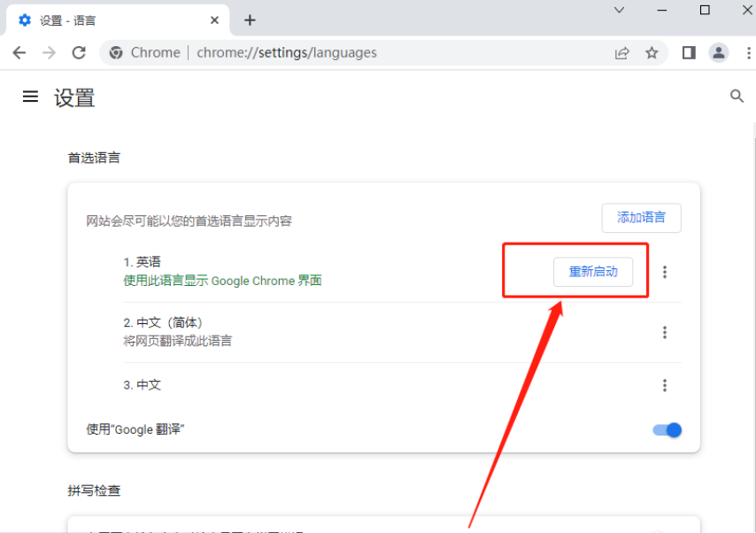
Task: Click the 1. 英语 language row
Action: (x=402, y=272)
